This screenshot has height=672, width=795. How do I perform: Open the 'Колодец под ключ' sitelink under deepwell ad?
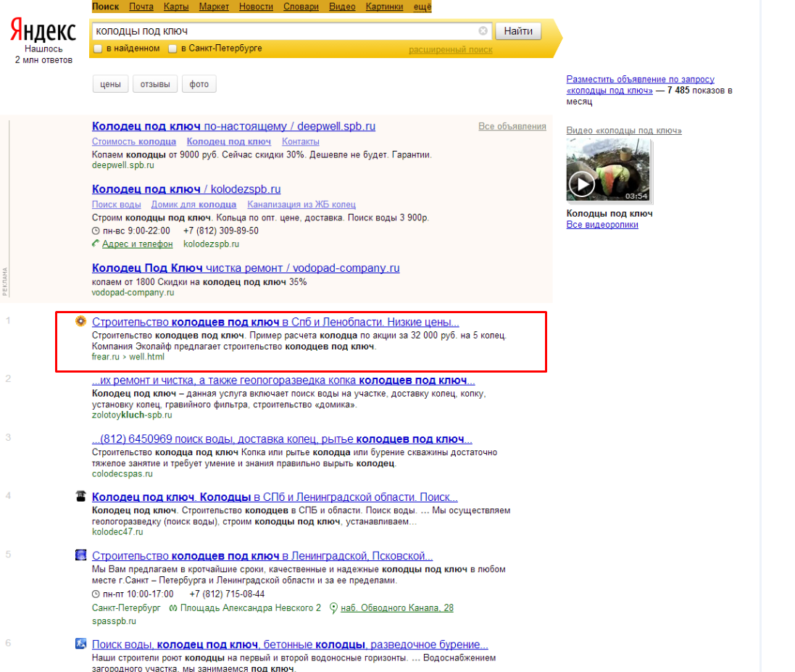click(229, 141)
